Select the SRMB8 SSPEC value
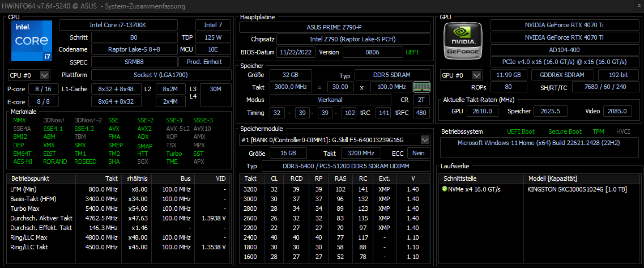644x268 pixels. [134, 62]
